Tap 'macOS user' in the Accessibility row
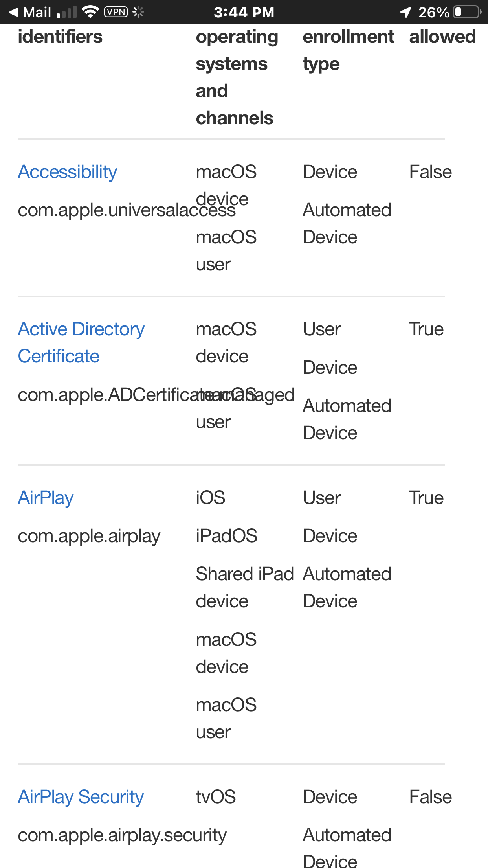 226,251
